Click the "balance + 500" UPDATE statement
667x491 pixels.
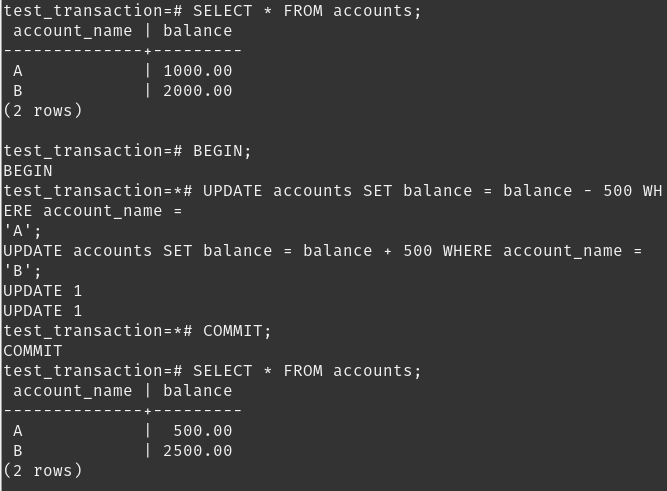(322, 251)
